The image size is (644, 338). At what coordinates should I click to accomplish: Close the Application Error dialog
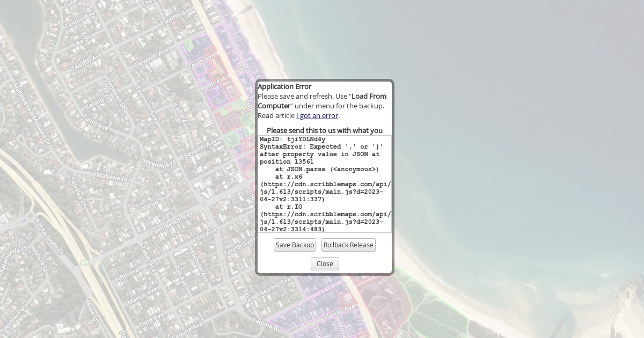click(325, 263)
